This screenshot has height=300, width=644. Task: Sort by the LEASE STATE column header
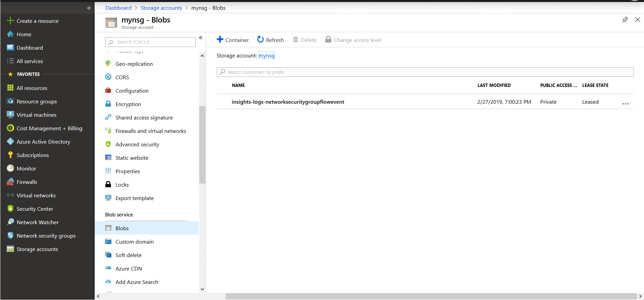click(x=595, y=85)
